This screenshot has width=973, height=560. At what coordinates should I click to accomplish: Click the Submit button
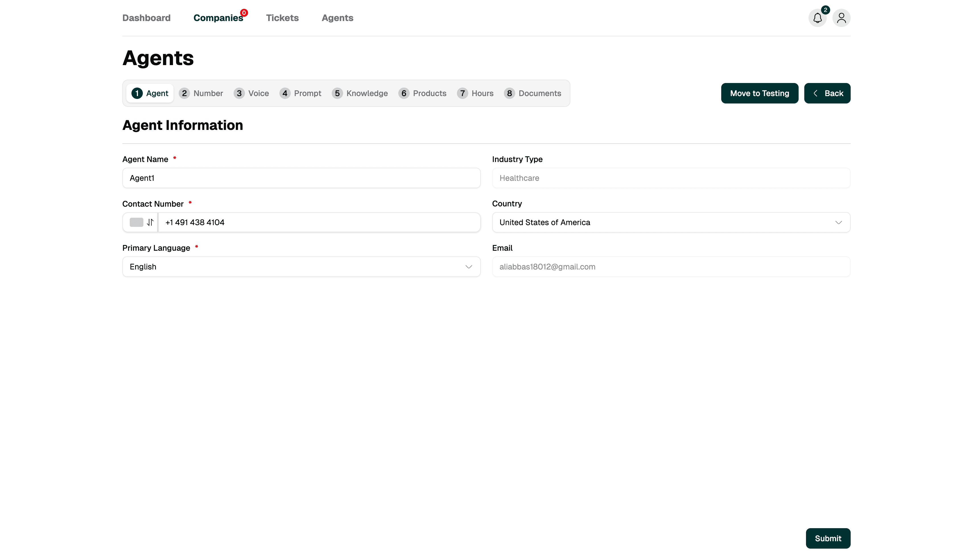point(828,538)
